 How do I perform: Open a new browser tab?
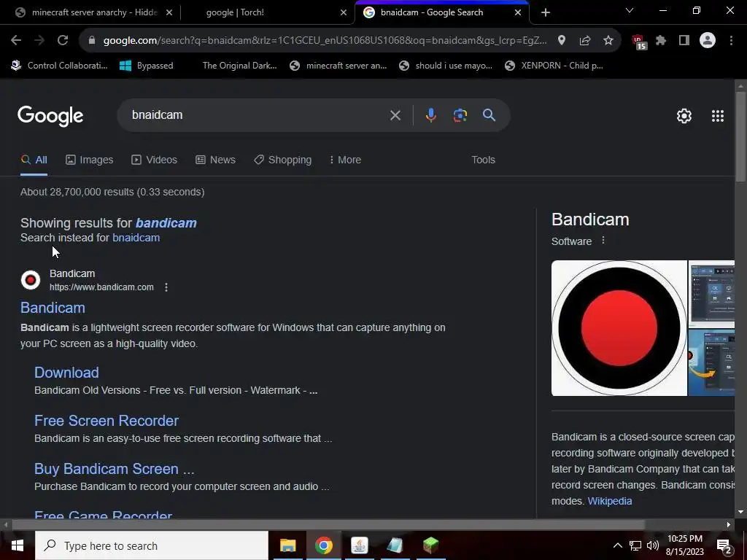[x=546, y=12]
